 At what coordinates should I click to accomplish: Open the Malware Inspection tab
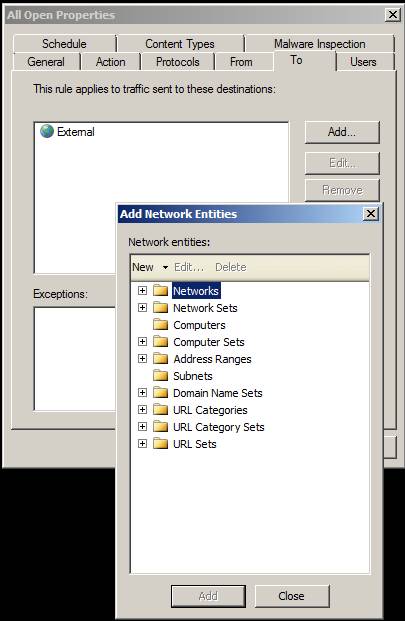click(x=319, y=44)
